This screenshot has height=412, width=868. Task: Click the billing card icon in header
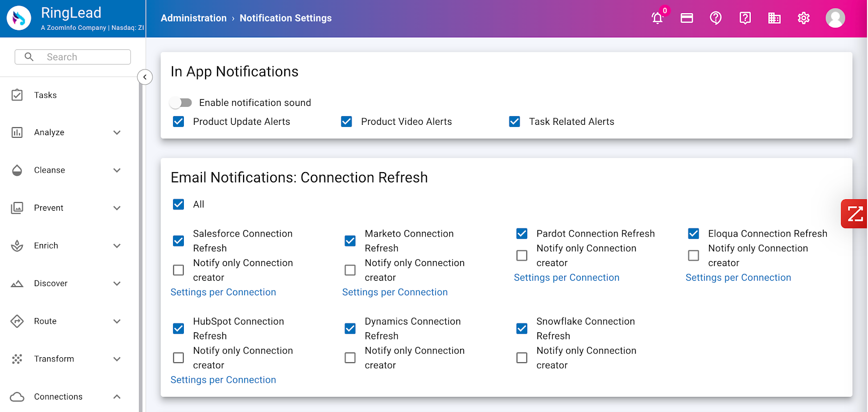point(687,18)
